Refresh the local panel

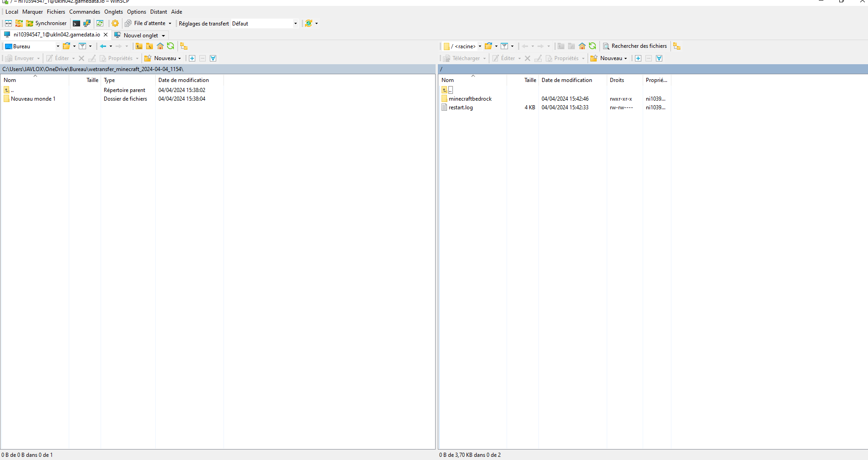[170, 46]
